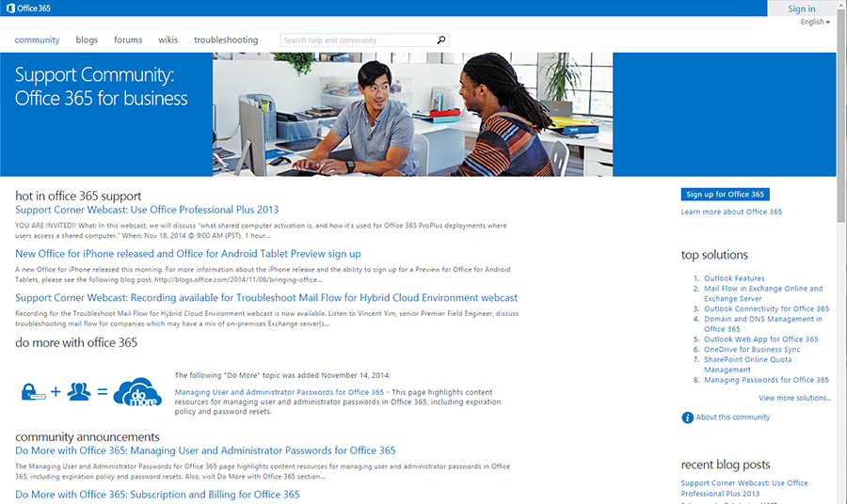This screenshot has height=504, width=847.
Task: Open the wikis nav tab
Action: pyautogui.click(x=168, y=39)
